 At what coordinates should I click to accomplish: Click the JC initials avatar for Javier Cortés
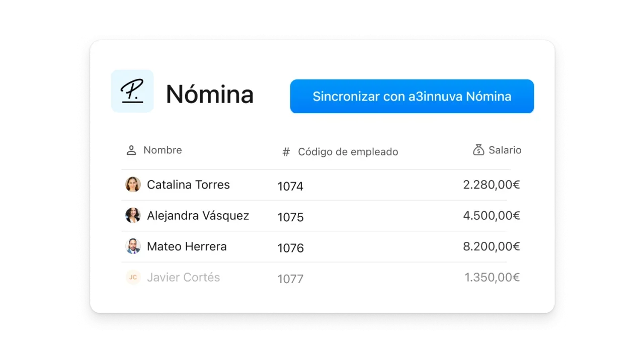pyautogui.click(x=133, y=277)
